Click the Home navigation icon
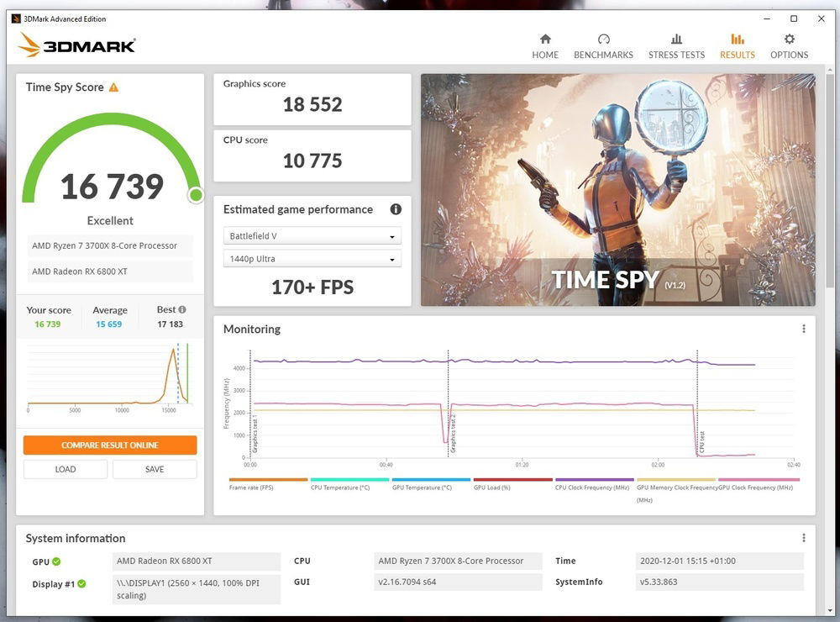840x622 pixels. [545, 44]
